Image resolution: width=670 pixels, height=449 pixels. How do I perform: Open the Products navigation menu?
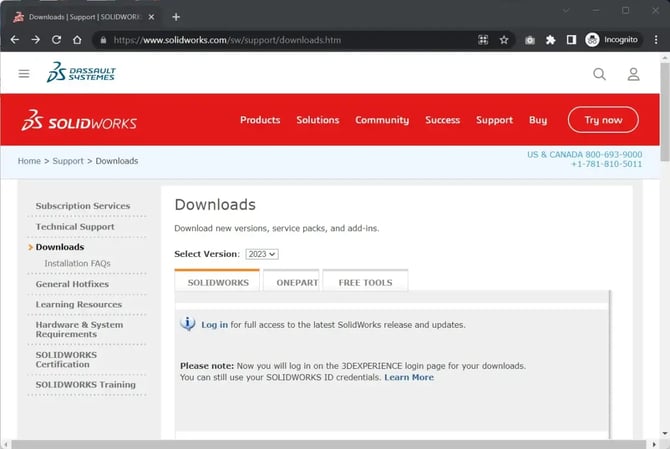point(260,120)
